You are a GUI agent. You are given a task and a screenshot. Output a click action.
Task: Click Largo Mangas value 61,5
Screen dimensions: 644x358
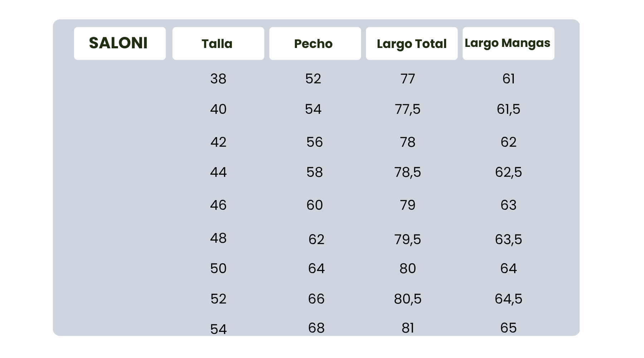point(508,109)
